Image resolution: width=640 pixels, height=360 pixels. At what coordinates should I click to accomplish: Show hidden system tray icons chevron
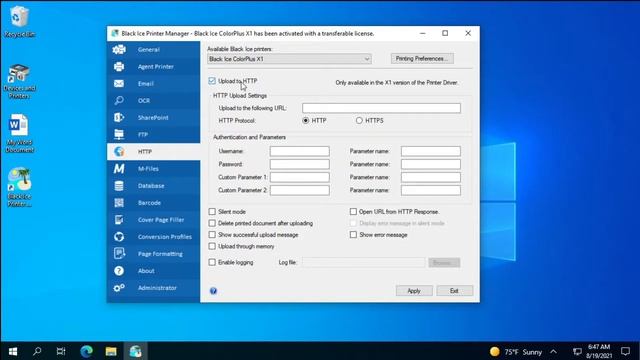point(553,351)
